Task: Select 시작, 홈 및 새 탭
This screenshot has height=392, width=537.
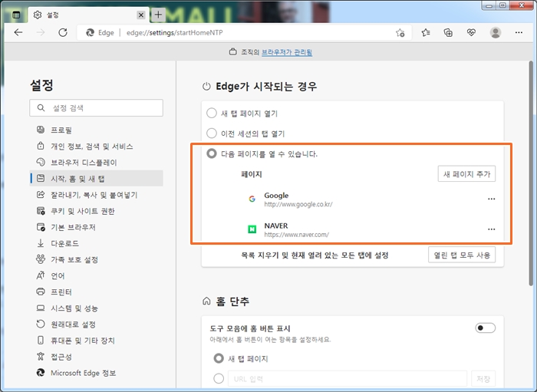Action: point(96,179)
